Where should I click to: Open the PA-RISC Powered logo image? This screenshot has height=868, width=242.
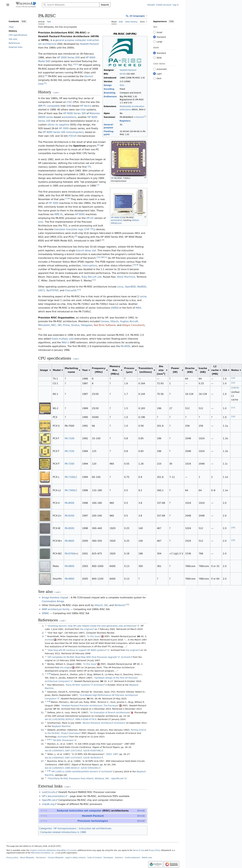click(x=125, y=52)
